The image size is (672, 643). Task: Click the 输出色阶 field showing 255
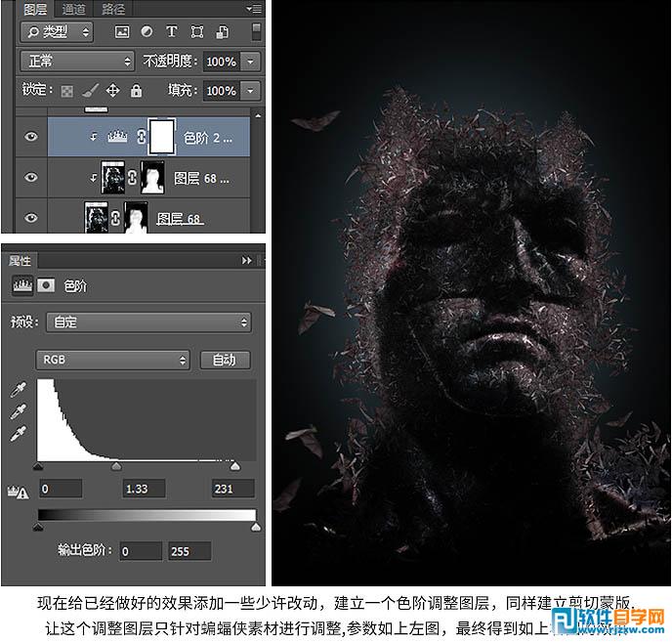point(189,551)
